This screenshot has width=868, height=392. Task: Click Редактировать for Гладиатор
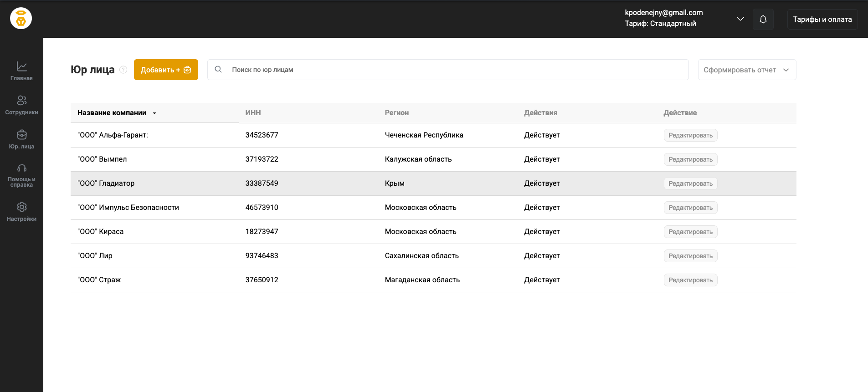tap(690, 183)
